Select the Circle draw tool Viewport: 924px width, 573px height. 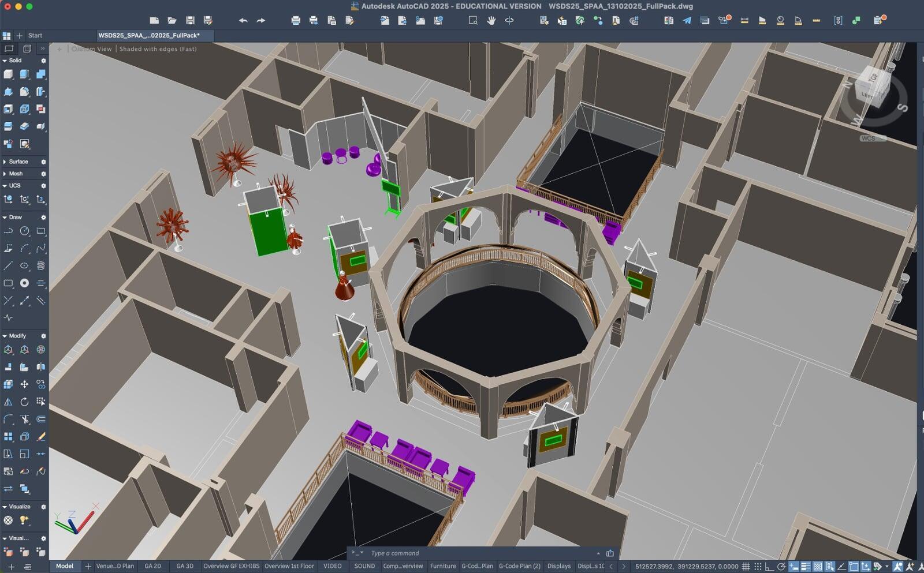pyautogui.click(x=24, y=231)
